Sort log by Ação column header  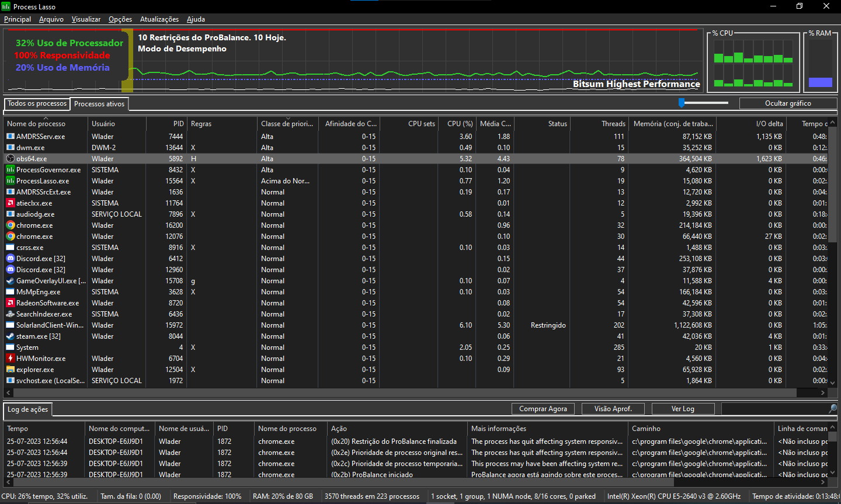[397, 429]
